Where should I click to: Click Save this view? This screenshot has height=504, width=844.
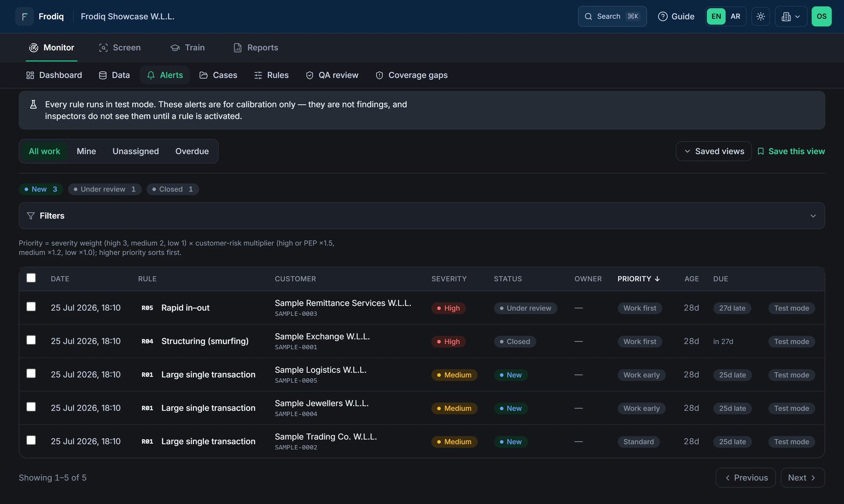coord(791,151)
